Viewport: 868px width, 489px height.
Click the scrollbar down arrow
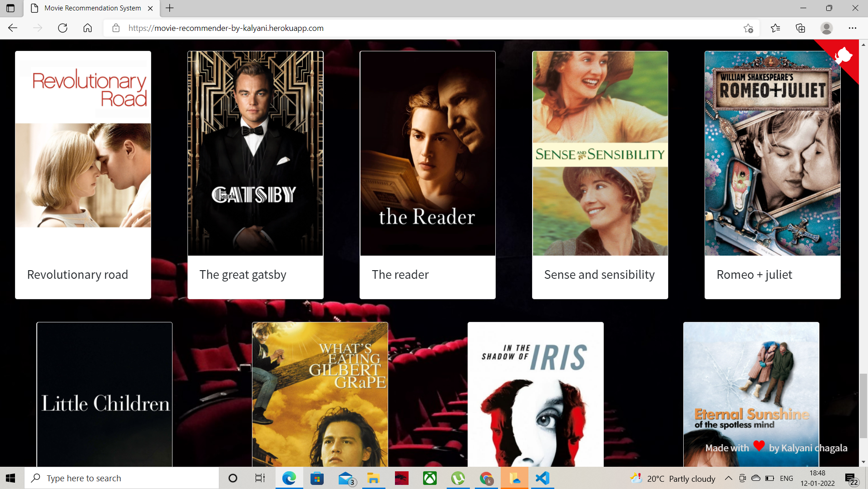(863, 462)
